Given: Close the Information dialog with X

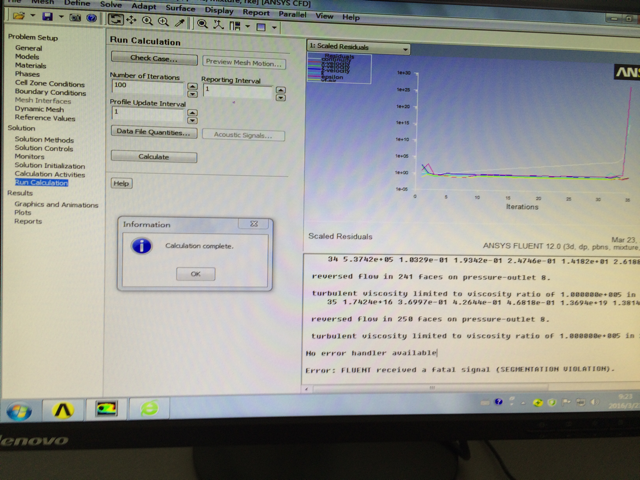Looking at the screenshot, I should tap(253, 224).
